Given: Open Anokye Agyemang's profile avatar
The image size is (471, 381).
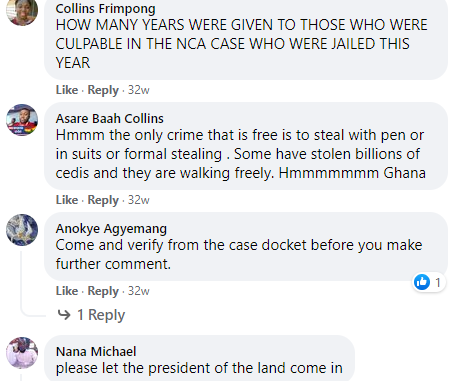Looking at the screenshot, I should point(22,230).
